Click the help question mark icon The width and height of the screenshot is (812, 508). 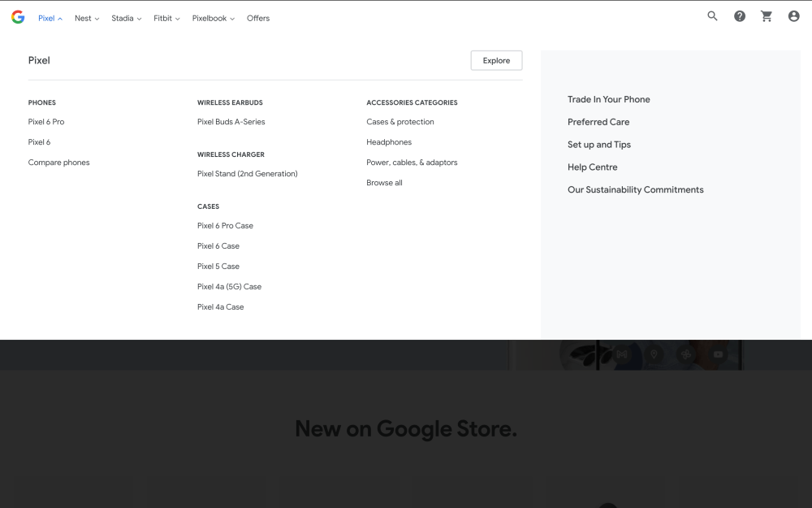[740, 16]
